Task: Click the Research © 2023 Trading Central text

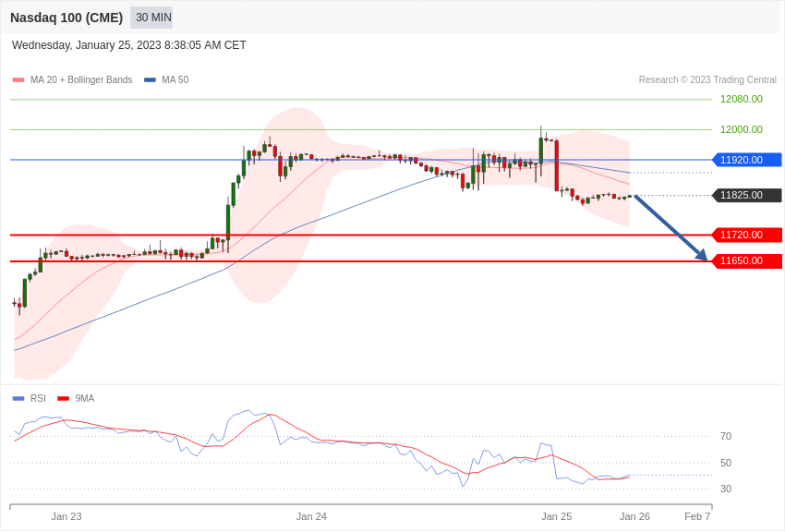Action: (707, 79)
